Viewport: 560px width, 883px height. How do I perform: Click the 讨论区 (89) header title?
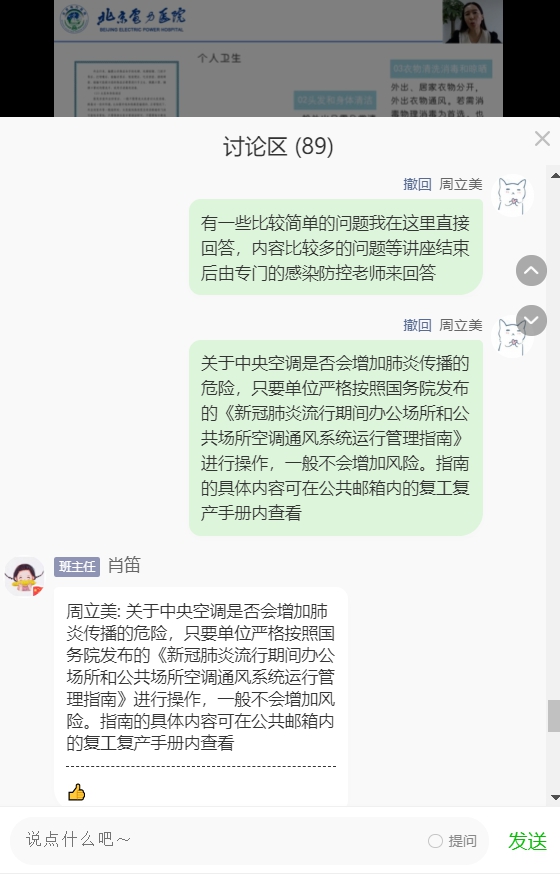point(278,147)
